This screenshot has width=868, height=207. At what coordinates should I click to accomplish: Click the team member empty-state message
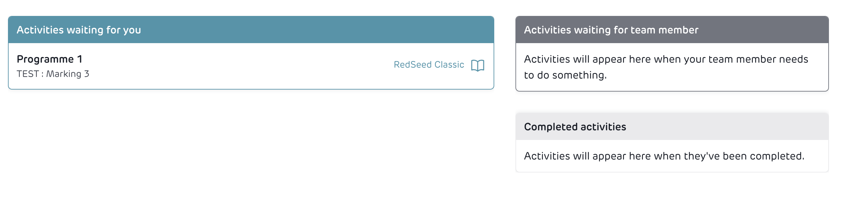[x=665, y=67]
